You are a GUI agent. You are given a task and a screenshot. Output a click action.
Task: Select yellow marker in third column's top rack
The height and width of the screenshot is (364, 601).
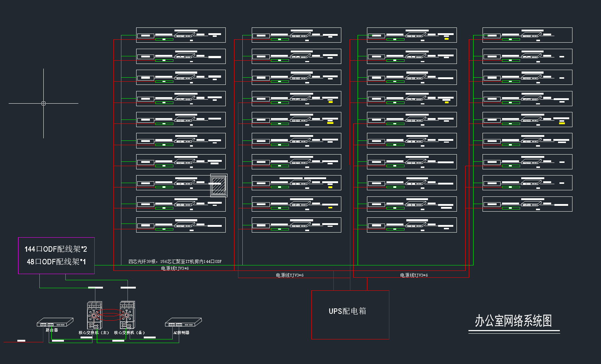click(x=446, y=39)
